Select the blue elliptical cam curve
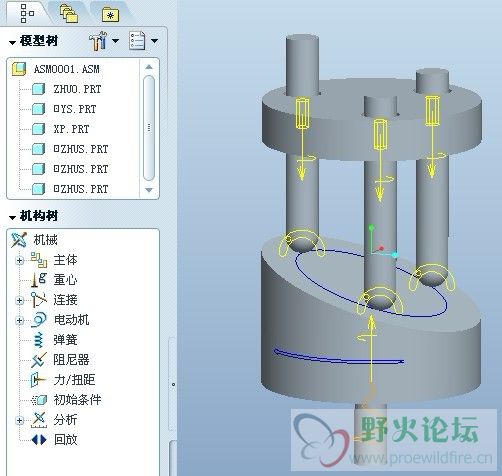Viewport: 502px width, 476px height. tap(371, 283)
